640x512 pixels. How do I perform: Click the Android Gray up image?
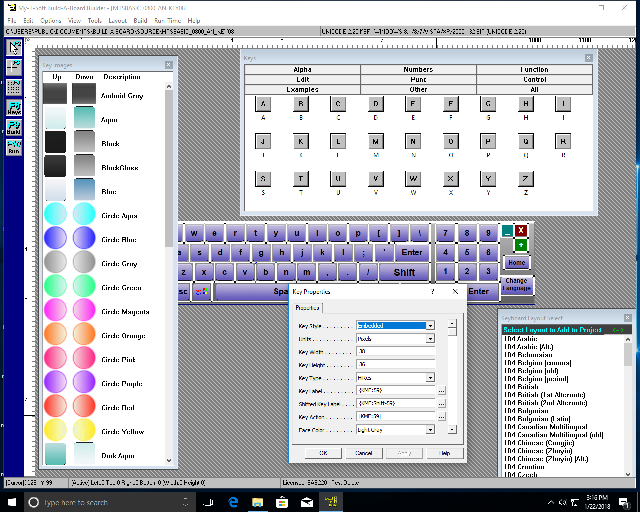pos(55,94)
